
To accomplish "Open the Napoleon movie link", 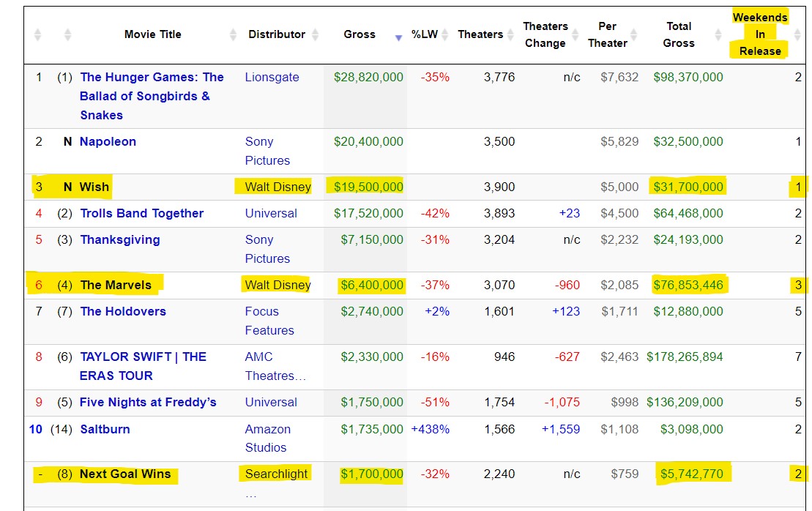I will [108, 142].
